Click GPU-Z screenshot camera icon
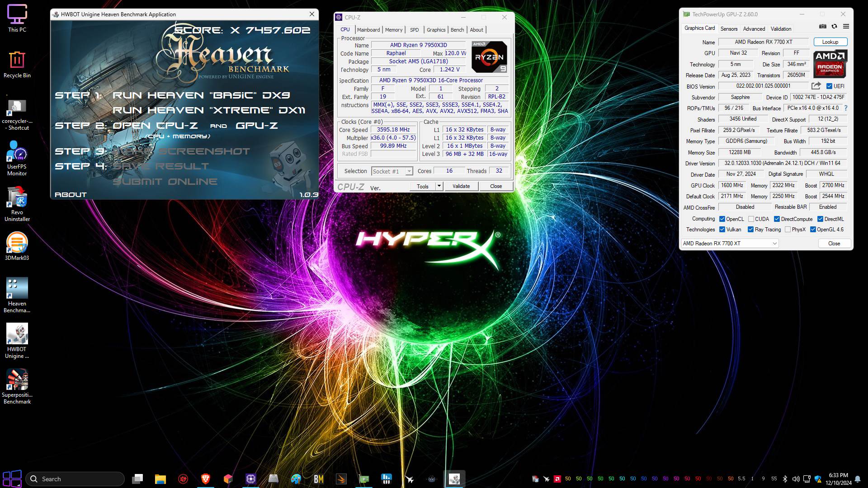Viewport: 868px width, 488px height. pos(823,27)
